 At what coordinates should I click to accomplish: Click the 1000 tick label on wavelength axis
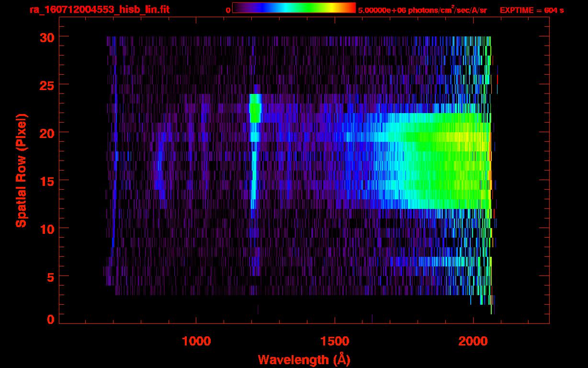click(x=196, y=341)
